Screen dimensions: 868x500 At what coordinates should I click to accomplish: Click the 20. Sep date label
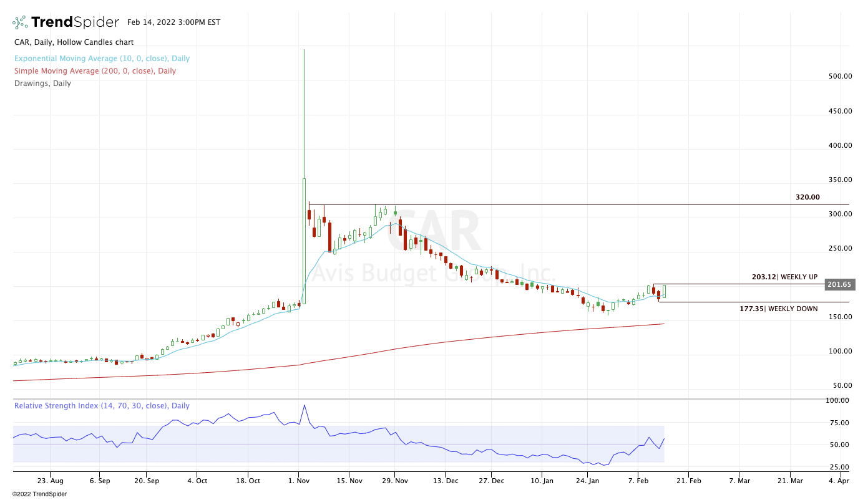(x=146, y=481)
